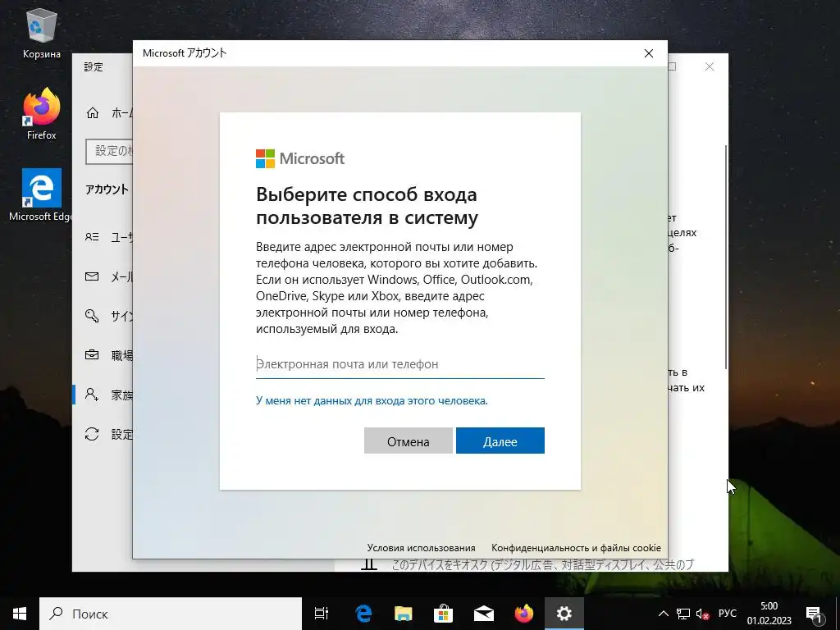Click the Settings gear on taskbar
The height and width of the screenshot is (630, 840).
[564, 614]
